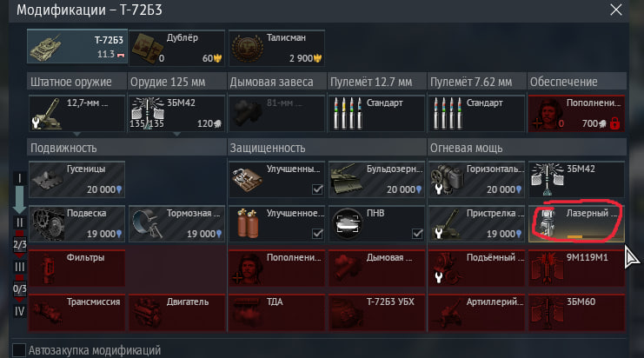This screenshot has width=644, height=358.
Task: Select the Т-72Б3 vehicle tab
Action: point(77,46)
